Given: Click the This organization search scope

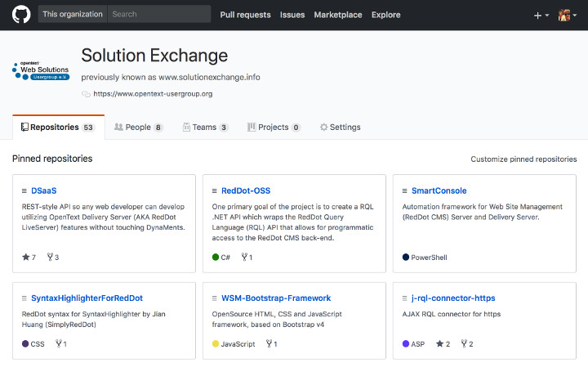Looking at the screenshot, I should (73, 14).
